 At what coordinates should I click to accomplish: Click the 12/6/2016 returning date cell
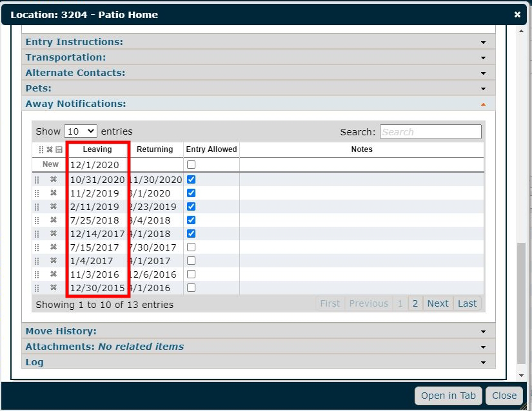pyautogui.click(x=156, y=274)
